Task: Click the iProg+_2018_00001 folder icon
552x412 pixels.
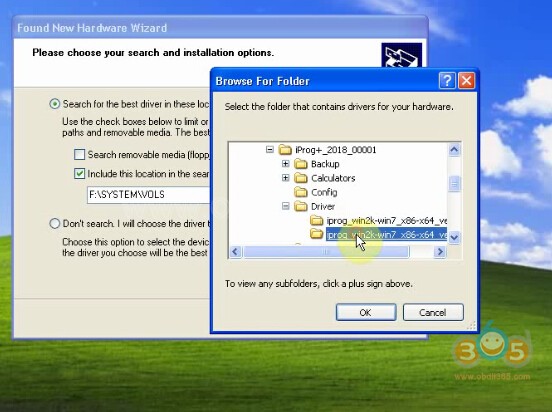Action: pos(285,150)
